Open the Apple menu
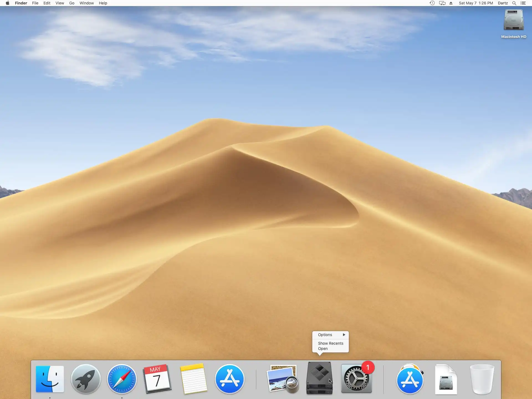 click(x=7, y=3)
